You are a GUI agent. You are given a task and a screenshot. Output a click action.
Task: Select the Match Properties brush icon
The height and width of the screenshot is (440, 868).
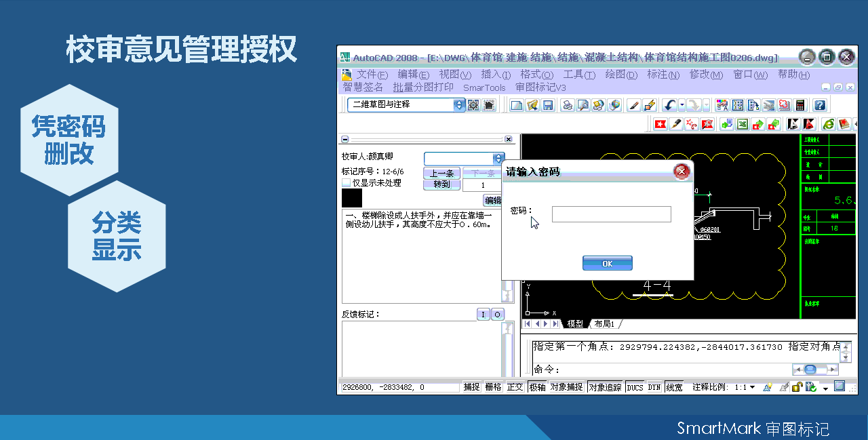pos(633,106)
